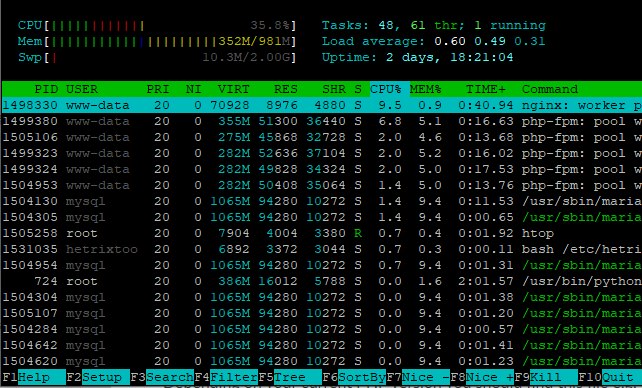Select the nginx worker process row 1498330
Viewport: 642px width, 388px height.
click(x=322, y=105)
